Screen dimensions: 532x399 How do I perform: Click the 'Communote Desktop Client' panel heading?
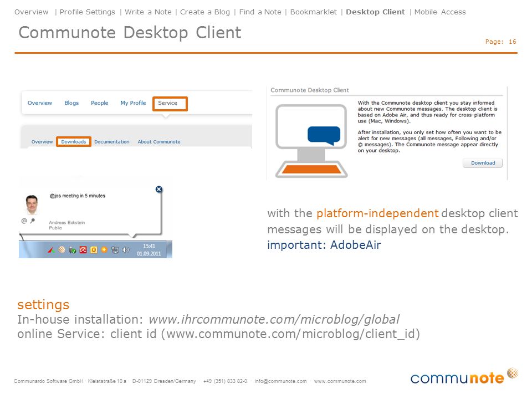309,90
